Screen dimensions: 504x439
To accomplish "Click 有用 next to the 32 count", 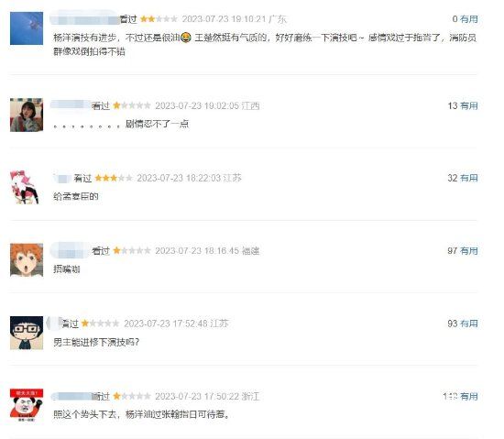I will tap(469, 178).
